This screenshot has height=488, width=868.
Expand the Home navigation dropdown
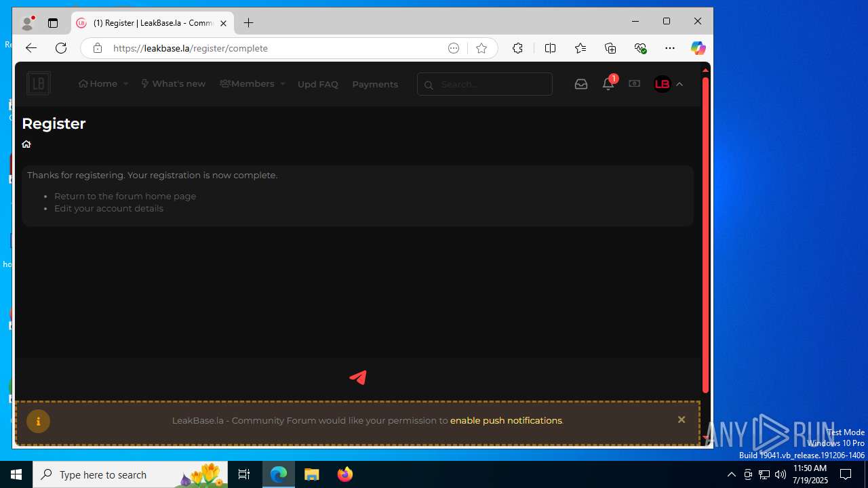tap(125, 84)
